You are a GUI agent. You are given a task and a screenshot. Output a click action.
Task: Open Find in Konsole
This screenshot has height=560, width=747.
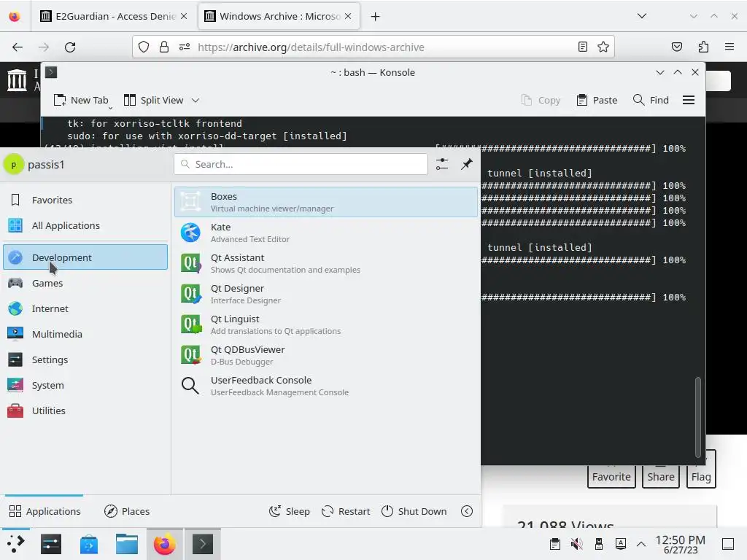(x=651, y=100)
